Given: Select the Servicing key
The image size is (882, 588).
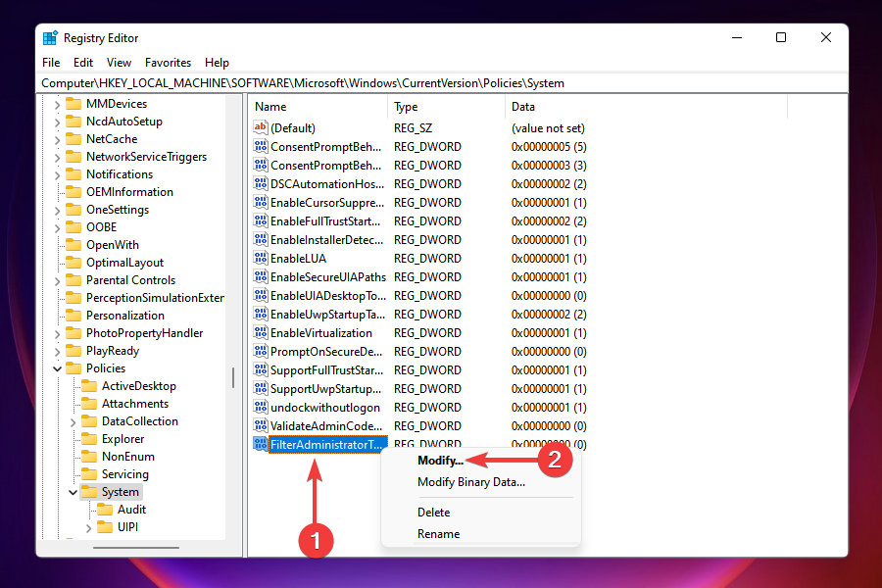Looking at the screenshot, I should [x=124, y=473].
